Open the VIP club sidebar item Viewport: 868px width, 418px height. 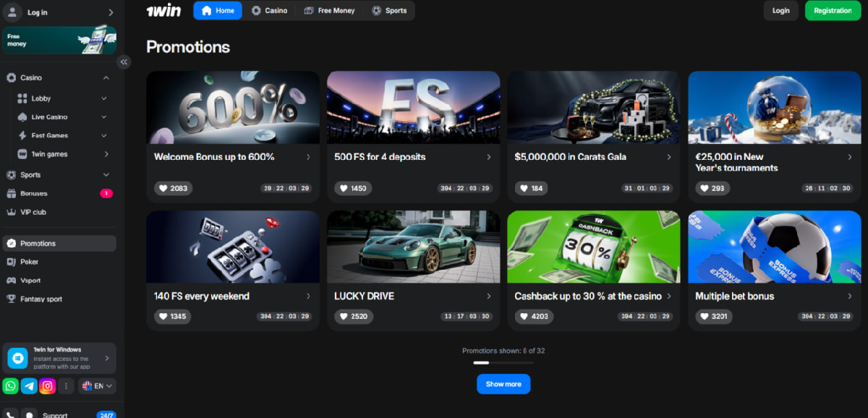click(x=59, y=212)
